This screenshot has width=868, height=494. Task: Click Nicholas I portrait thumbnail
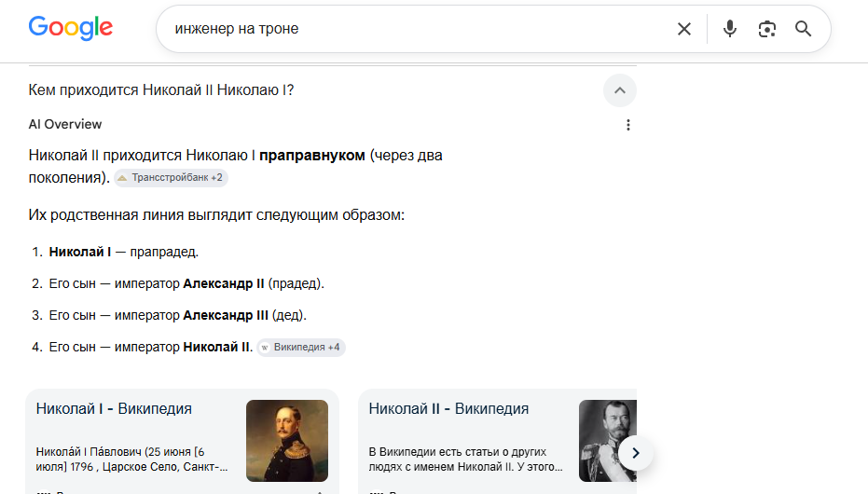pyautogui.click(x=287, y=440)
